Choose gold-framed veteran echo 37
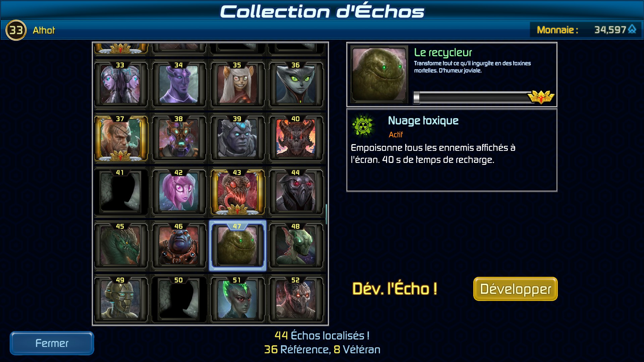The image size is (644, 362). (120, 138)
